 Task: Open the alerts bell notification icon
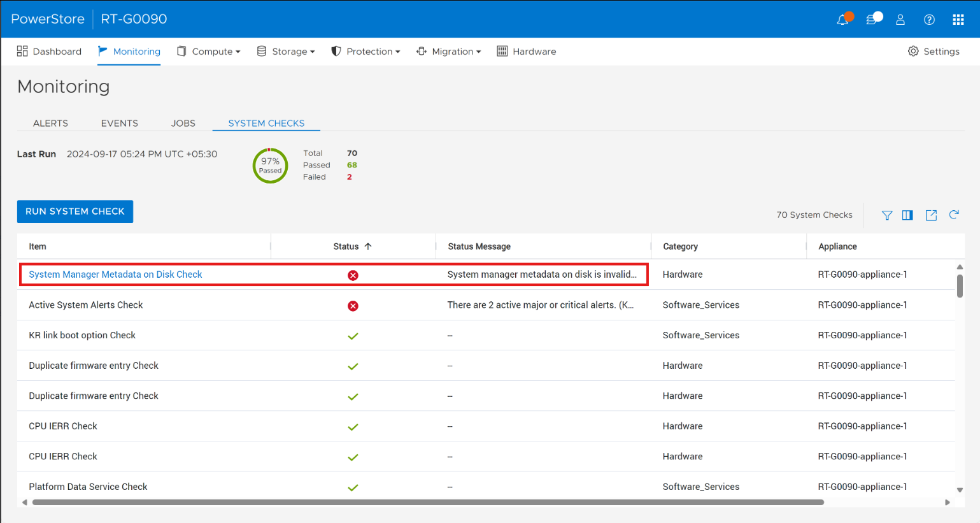(842, 20)
